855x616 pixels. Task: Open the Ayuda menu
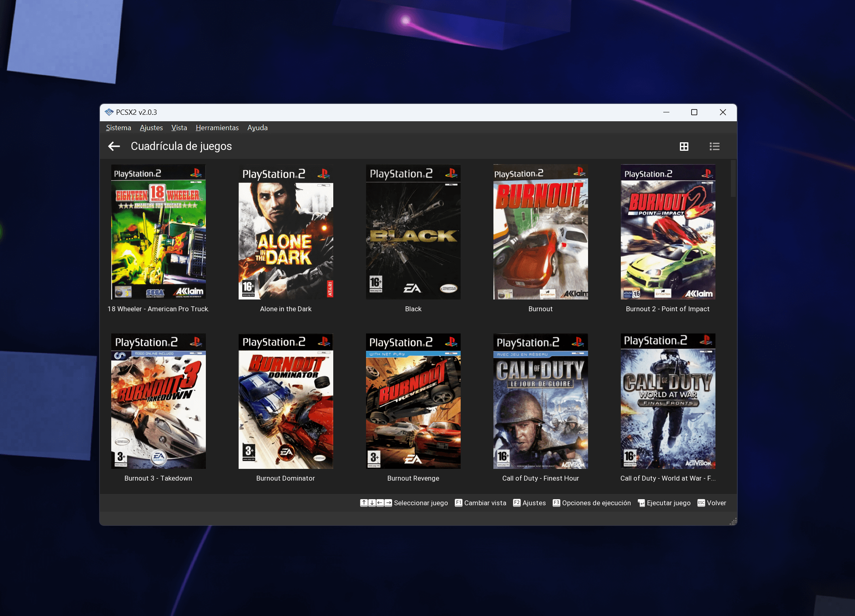257,128
